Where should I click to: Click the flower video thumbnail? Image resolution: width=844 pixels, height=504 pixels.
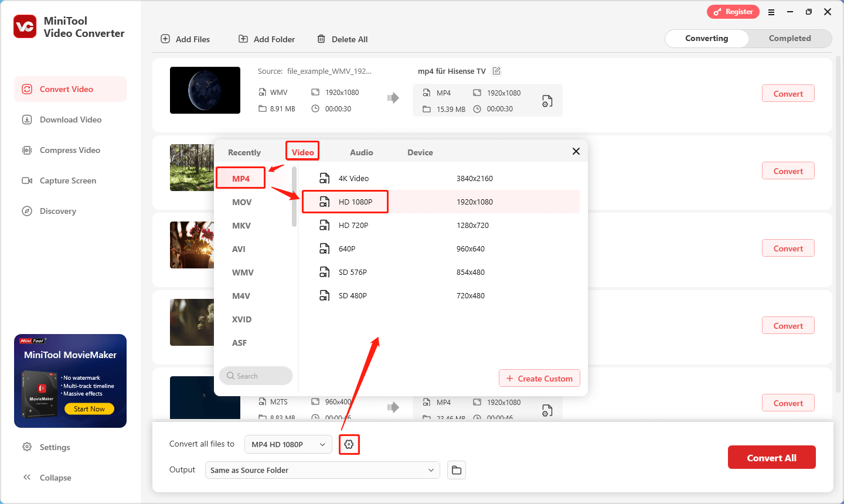(x=192, y=245)
